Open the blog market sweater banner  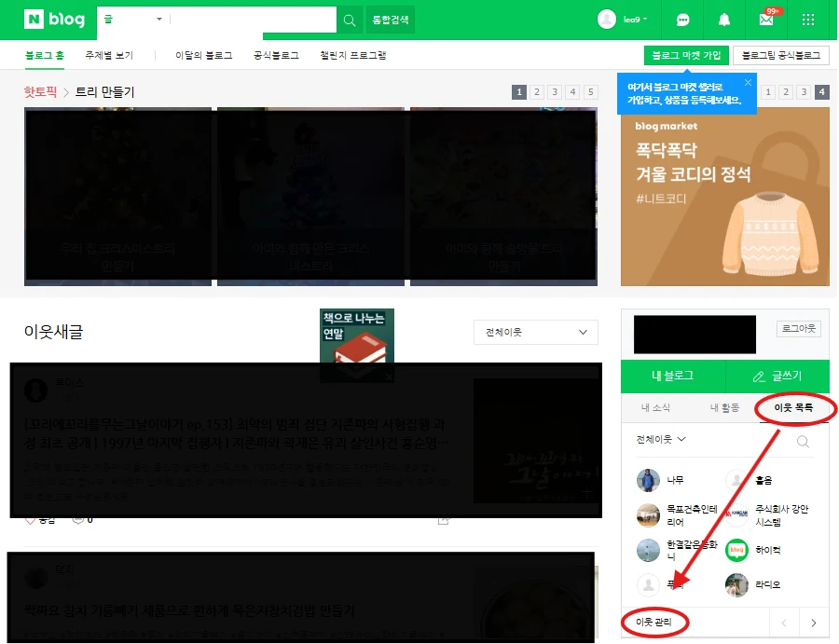point(725,197)
